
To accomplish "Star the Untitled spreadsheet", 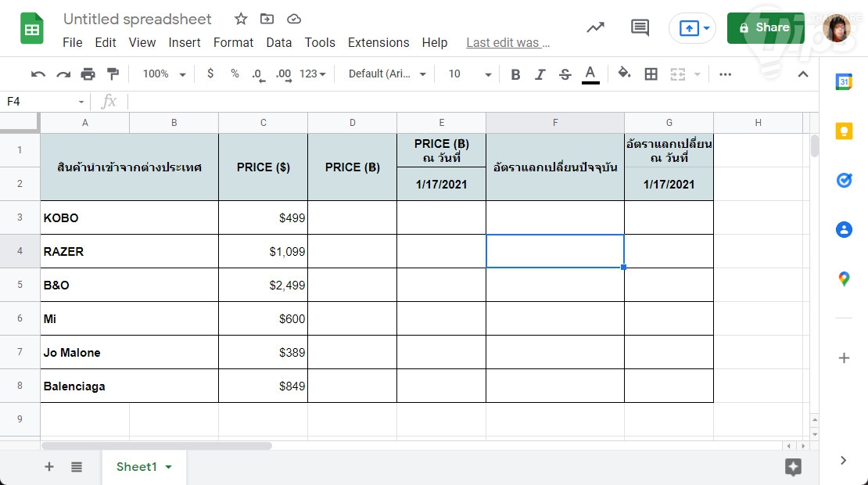I will (x=241, y=19).
